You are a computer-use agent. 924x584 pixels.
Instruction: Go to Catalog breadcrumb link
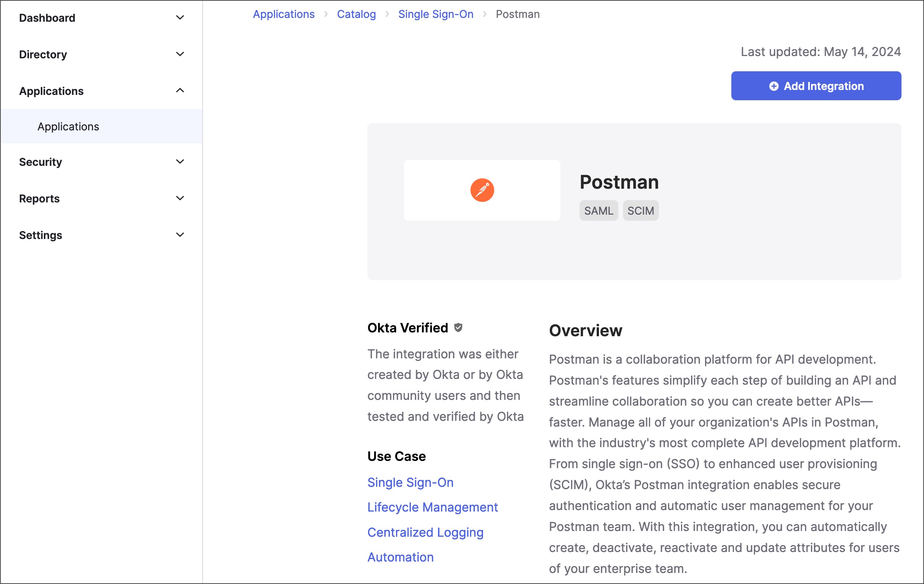coord(356,14)
